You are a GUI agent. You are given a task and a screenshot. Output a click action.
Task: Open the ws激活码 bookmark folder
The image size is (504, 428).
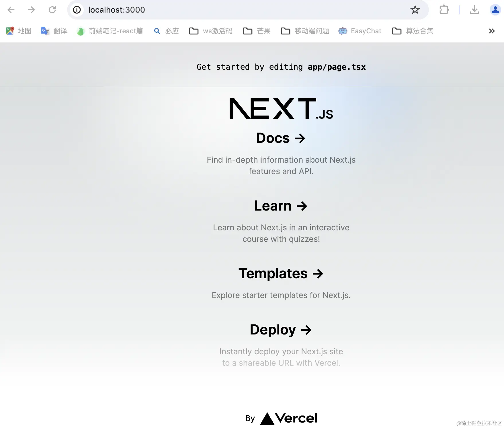click(x=211, y=31)
